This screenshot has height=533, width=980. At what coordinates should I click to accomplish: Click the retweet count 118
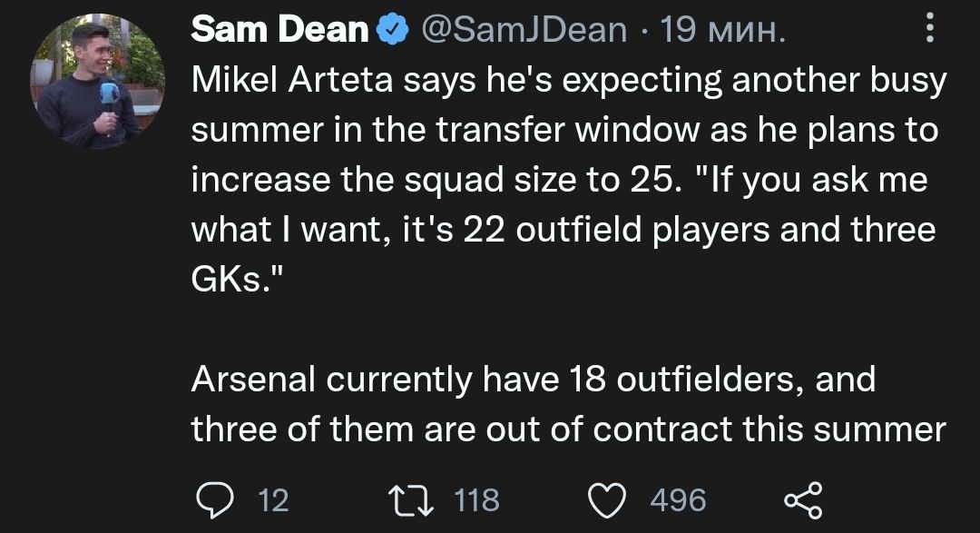(476, 499)
